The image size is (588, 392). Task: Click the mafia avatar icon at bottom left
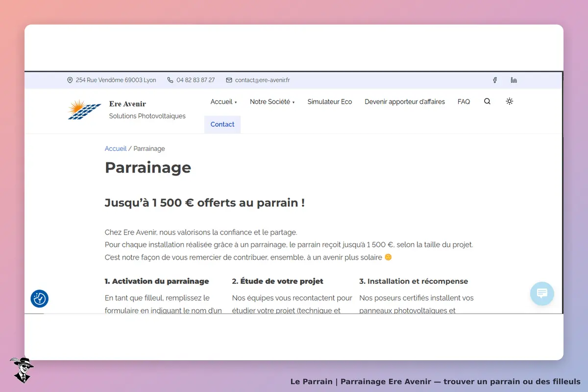tap(22, 370)
